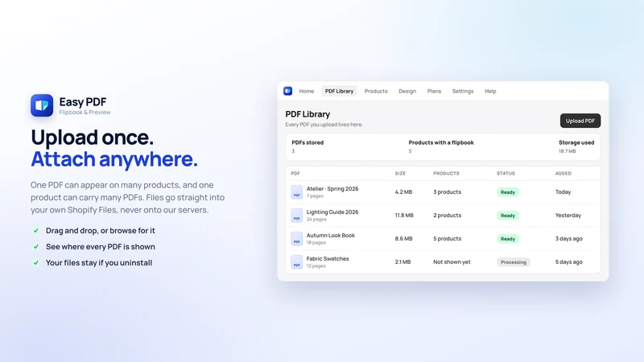Click the Ready badge for Atelier · Spring 2026
This screenshot has width=644, height=362.
pyautogui.click(x=508, y=192)
